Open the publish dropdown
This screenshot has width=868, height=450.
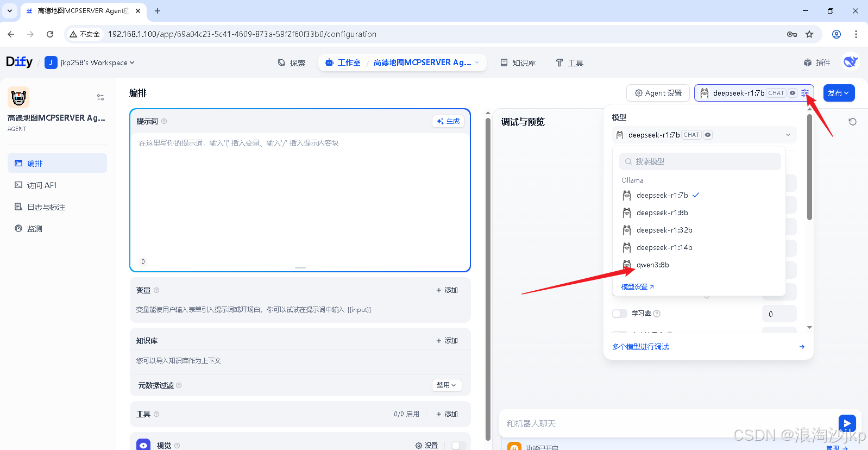click(x=839, y=93)
